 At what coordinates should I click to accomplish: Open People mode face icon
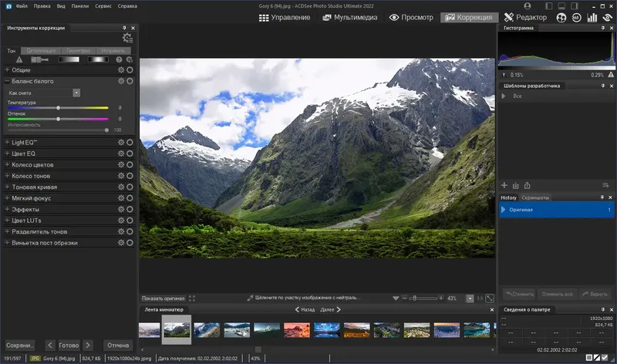click(x=561, y=17)
